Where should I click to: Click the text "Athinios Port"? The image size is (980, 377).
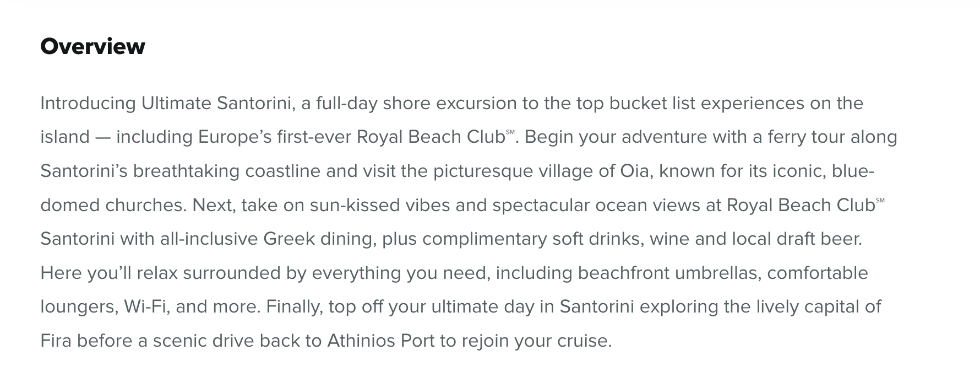(x=381, y=341)
